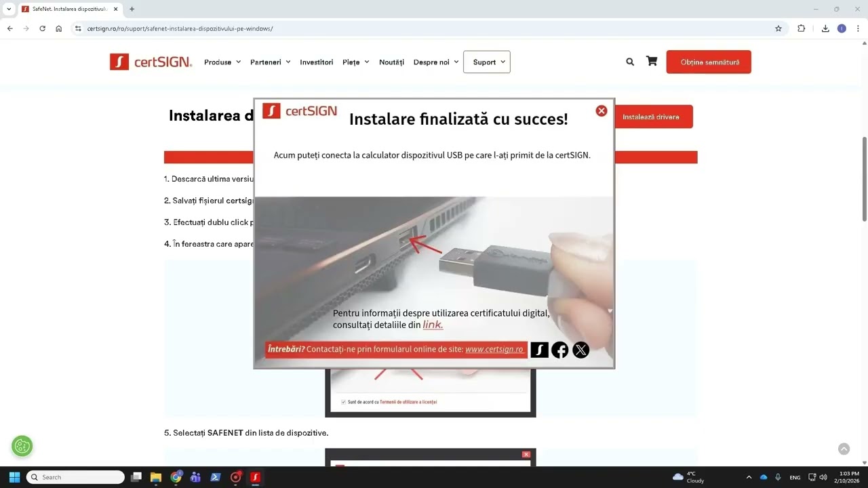Image resolution: width=868 pixels, height=488 pixels.
Task: Open the Facebook icon in dialog footer
Action: pos(560,350)
